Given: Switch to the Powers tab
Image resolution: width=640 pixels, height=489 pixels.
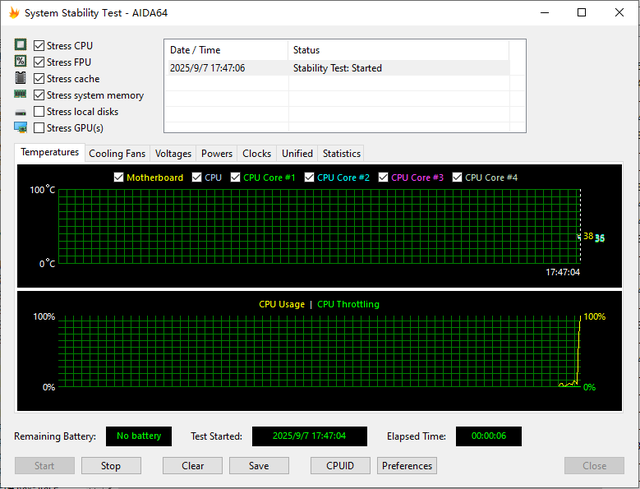Looking at the screenshot, I should point(217,153).
